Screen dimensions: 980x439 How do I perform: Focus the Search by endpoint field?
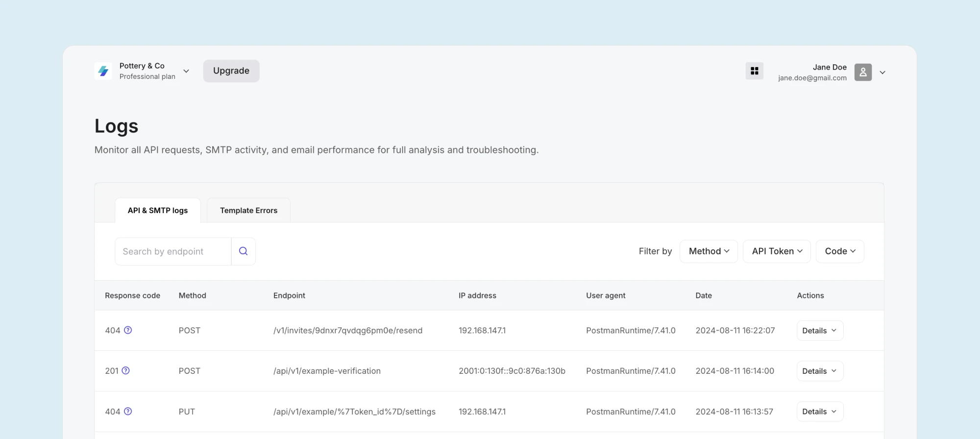(x=173, y=251)
